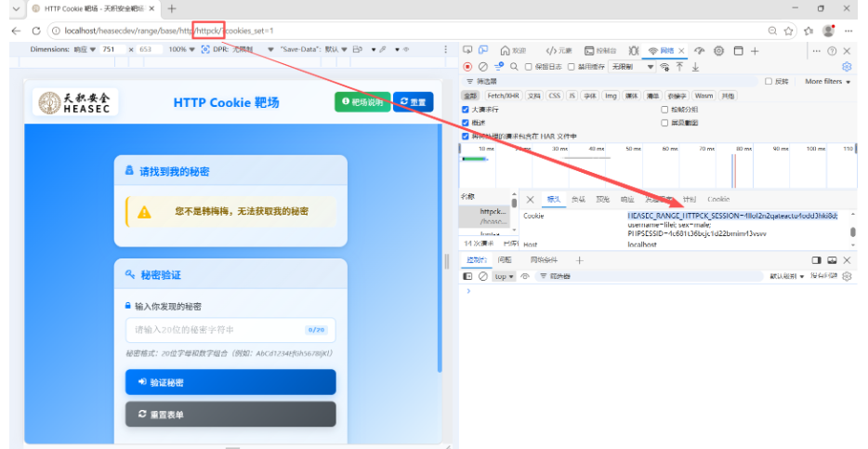Click import HAR upload arrow
This screenshot has width=868, height=449.
[679, 66]
